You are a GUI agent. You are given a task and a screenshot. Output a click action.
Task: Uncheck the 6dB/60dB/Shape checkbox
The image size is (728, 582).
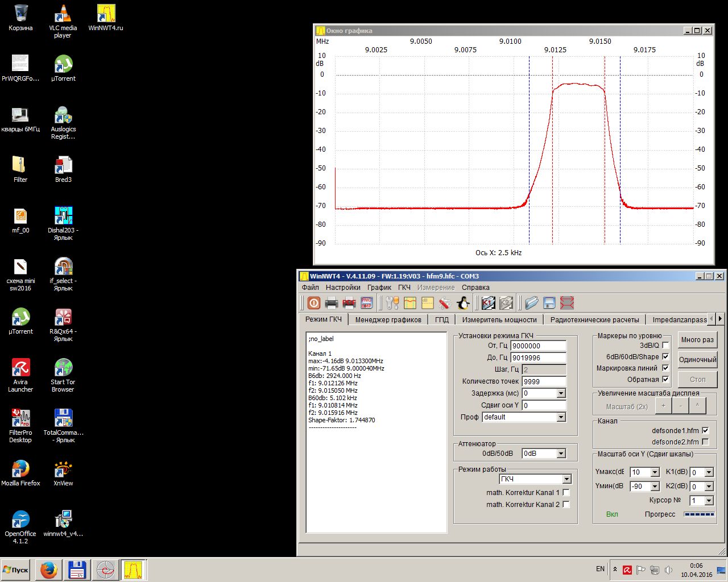point(665,356)
